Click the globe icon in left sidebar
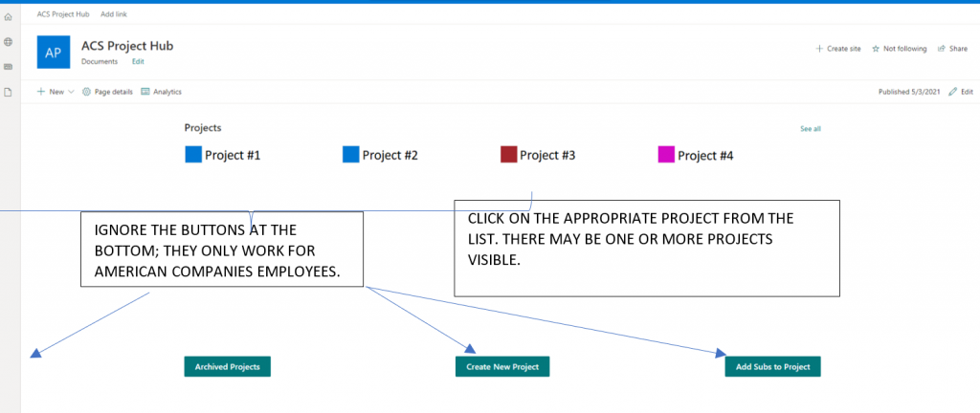 (8, 42)
